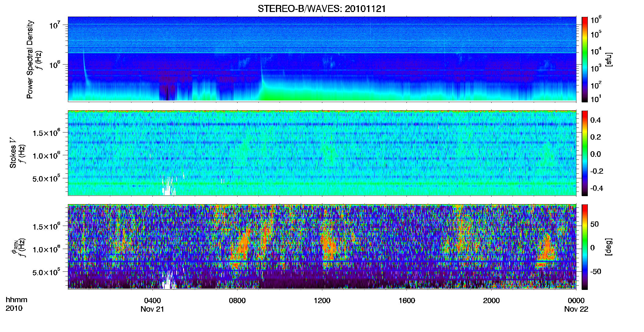644x332 pixels.
Task: Click the power spectral density colorbar
Action: point(585,59)
